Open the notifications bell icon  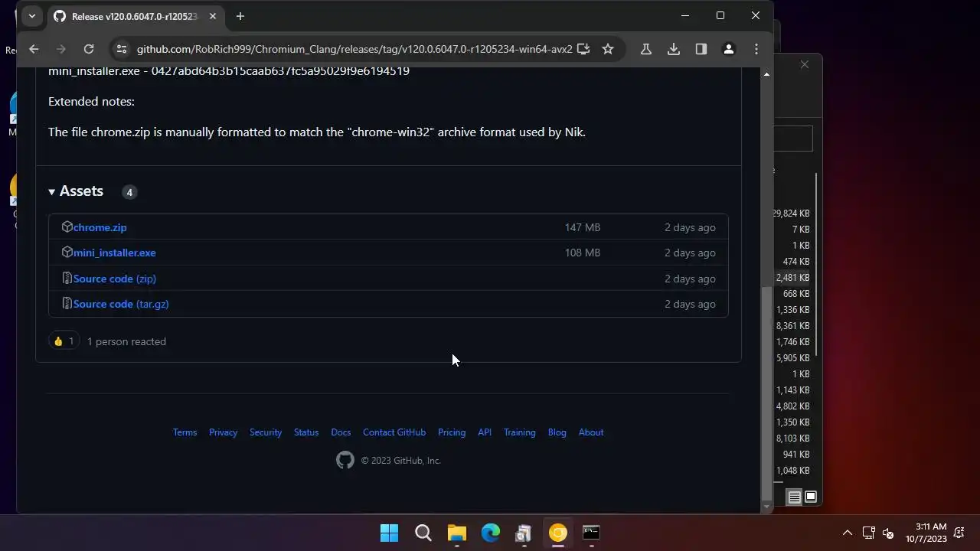[x=959, y=533]
